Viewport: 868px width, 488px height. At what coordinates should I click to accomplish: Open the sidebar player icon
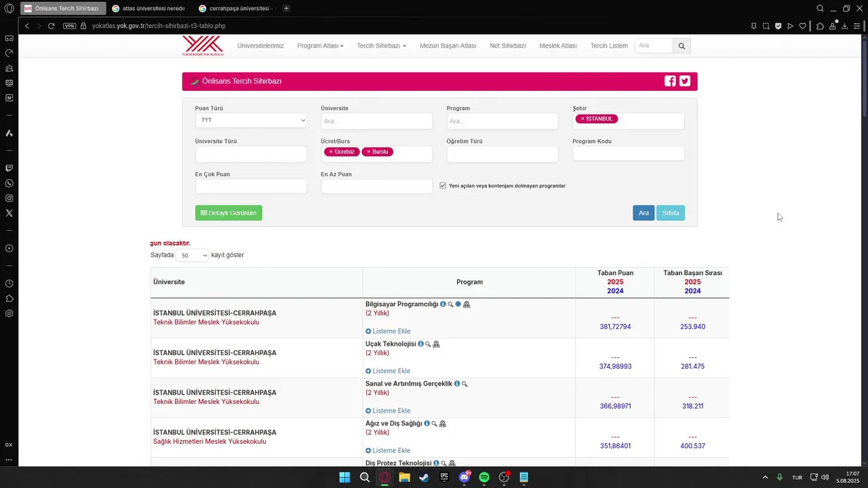[x=9, y=248]
